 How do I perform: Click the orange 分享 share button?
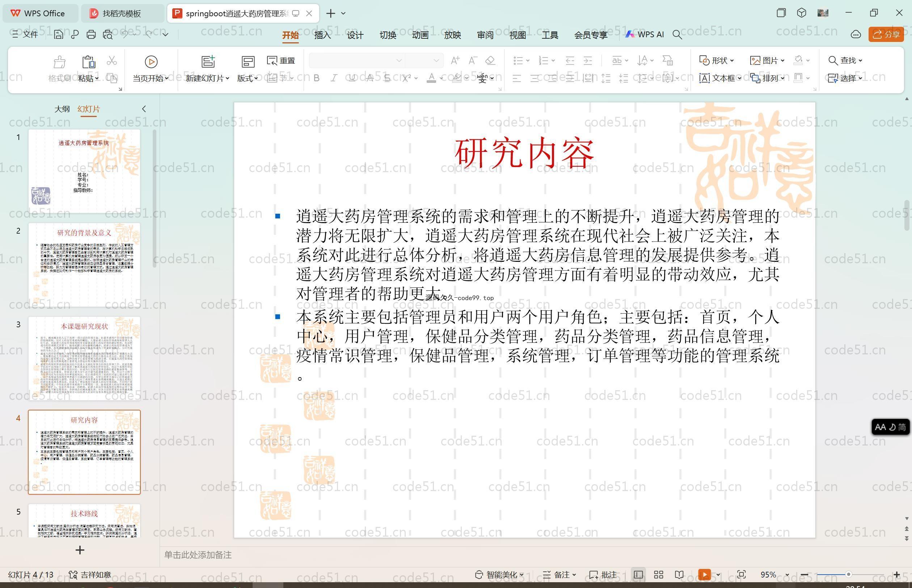coord(886,35)
